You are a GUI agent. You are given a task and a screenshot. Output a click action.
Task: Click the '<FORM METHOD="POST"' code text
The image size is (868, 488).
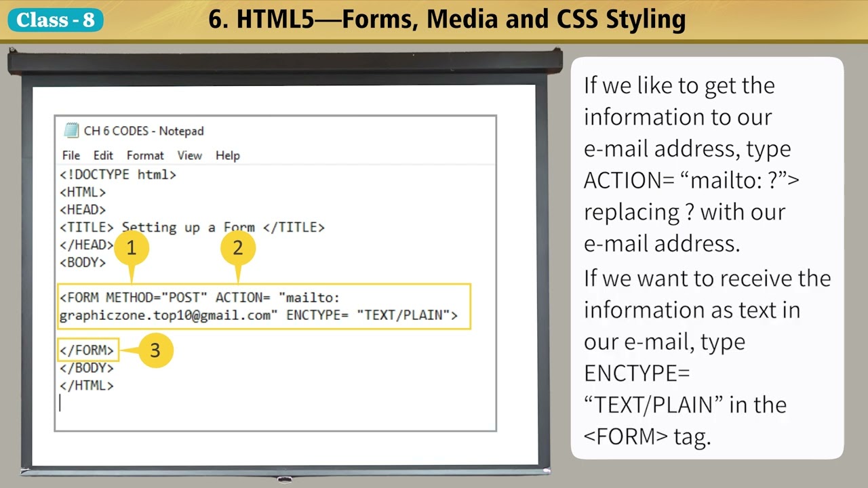133,298
